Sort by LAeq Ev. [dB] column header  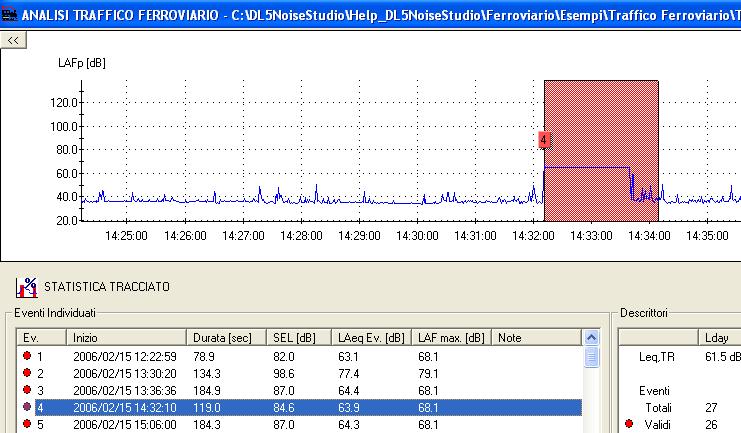click(x=371, y=338)
